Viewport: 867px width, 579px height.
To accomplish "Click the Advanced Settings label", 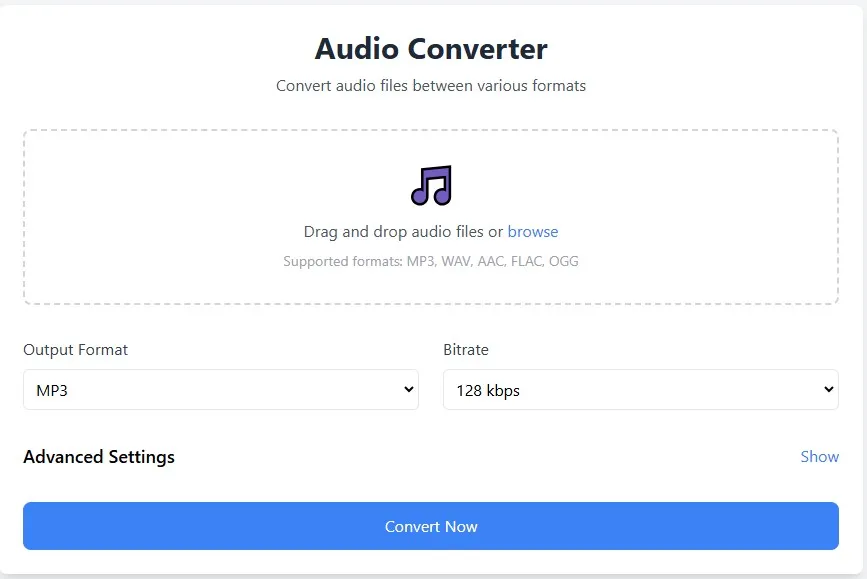I will point(98,456).
